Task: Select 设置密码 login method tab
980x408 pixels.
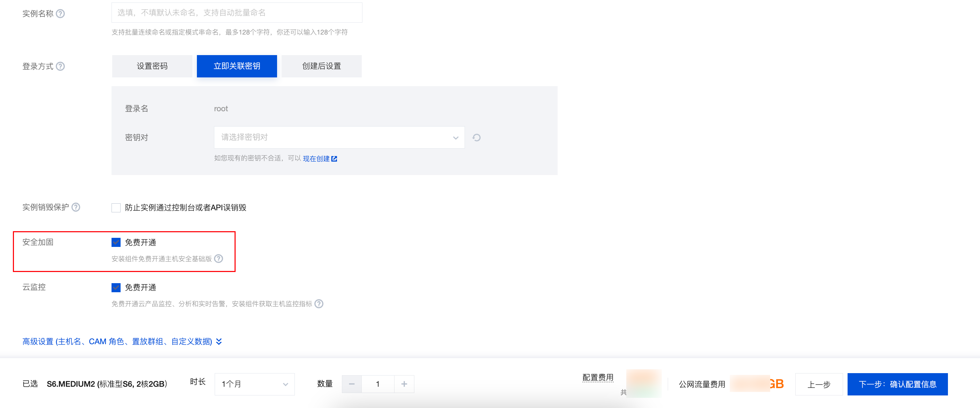Action: (152, 66)
